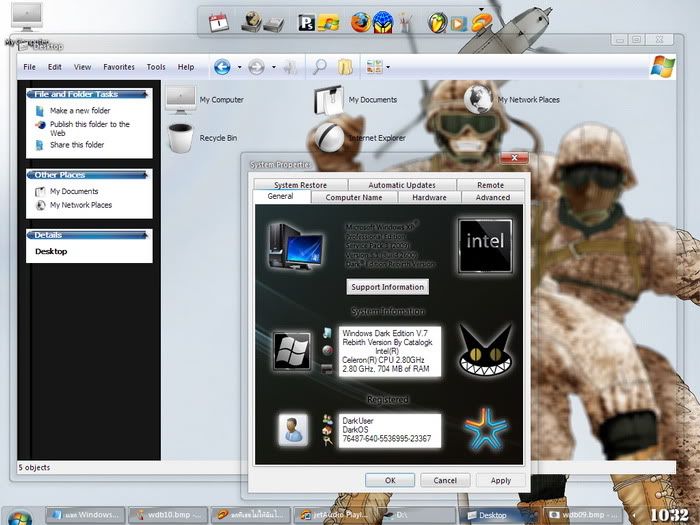This screenshot has width=700, height=525.
Task: Click the Support Information button
Action: click(x=388, y=287)
